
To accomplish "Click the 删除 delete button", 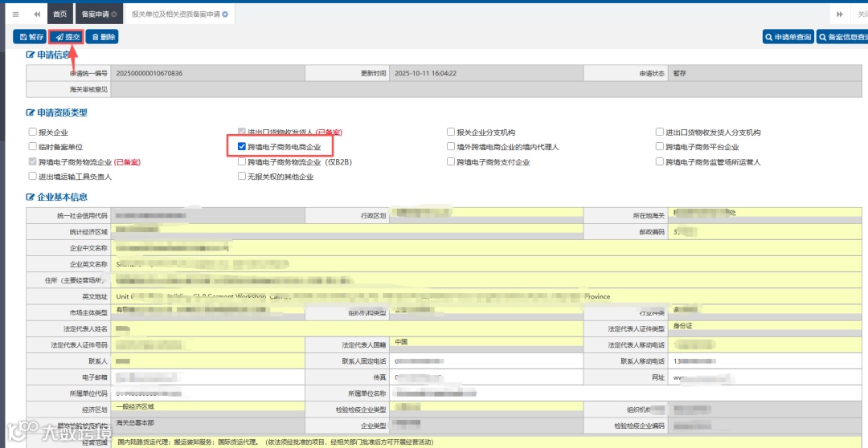I will 102,37.
